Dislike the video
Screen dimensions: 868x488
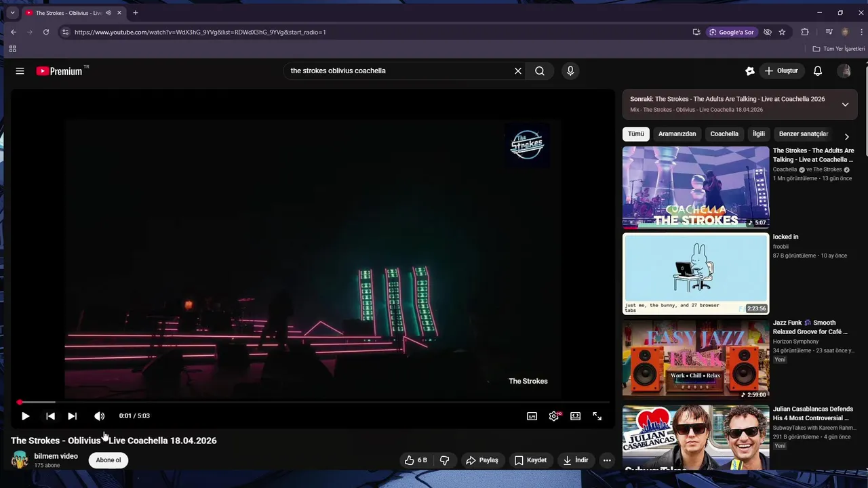pyautogui.click(x=445, y=460)
